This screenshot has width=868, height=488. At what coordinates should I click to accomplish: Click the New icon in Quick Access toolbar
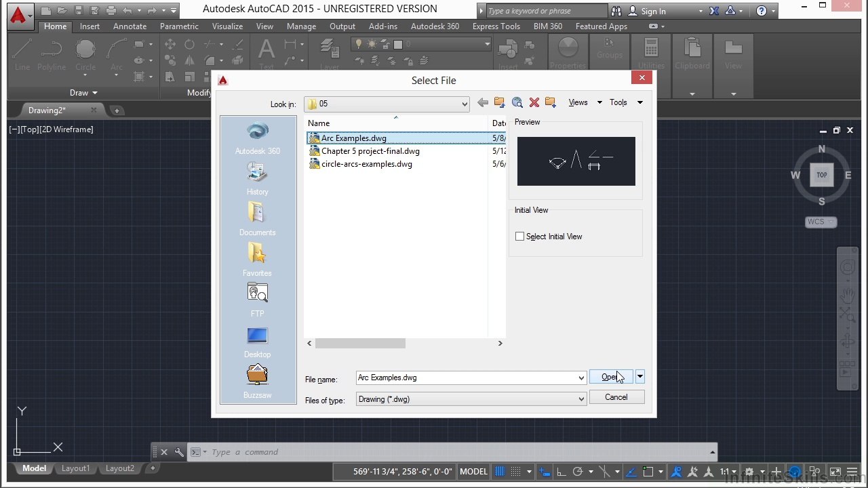[46, 11]
